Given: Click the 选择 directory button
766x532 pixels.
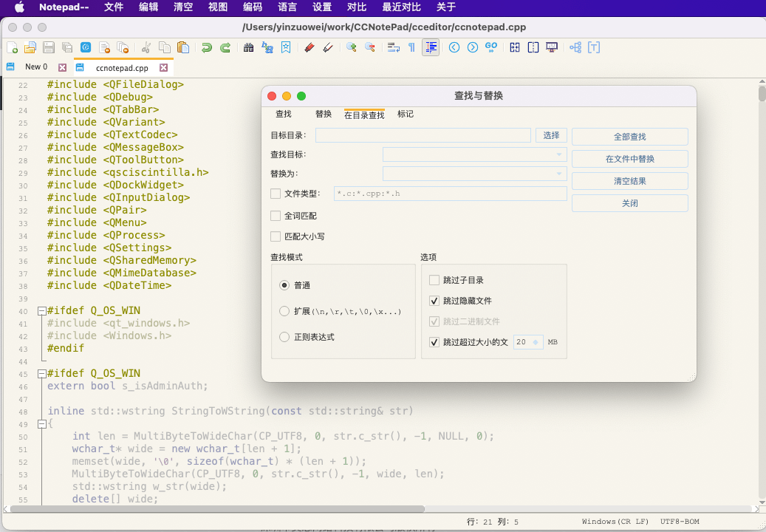Looking at the screenshot, I should tap(551, 135).
